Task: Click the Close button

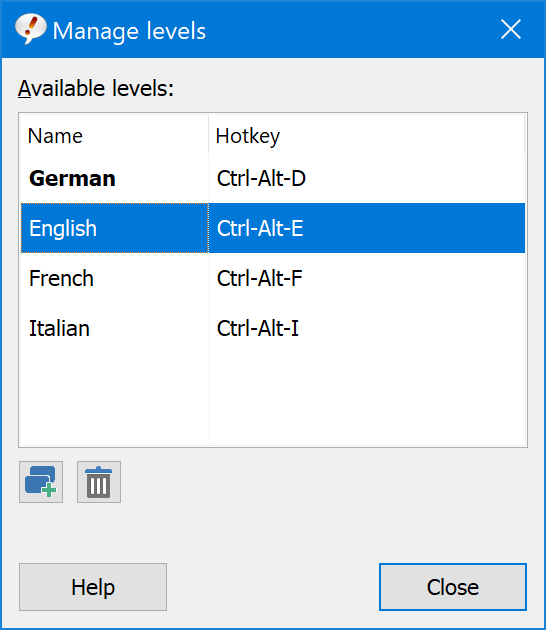Action: pos(453,587)
